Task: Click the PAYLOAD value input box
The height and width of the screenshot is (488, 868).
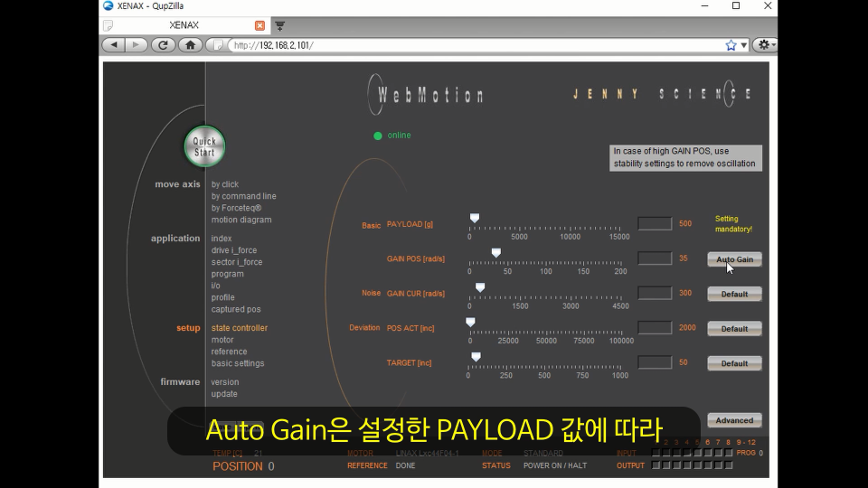Action: tap(655, 223)
